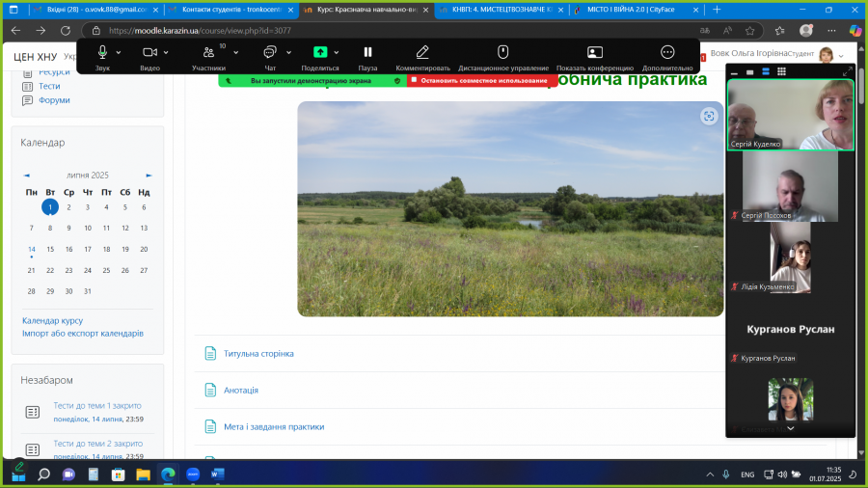Open Імпорт або експорт календарів link
This screenshot has width=868, height=488.
pyautogui.click(x=83, y=333)
